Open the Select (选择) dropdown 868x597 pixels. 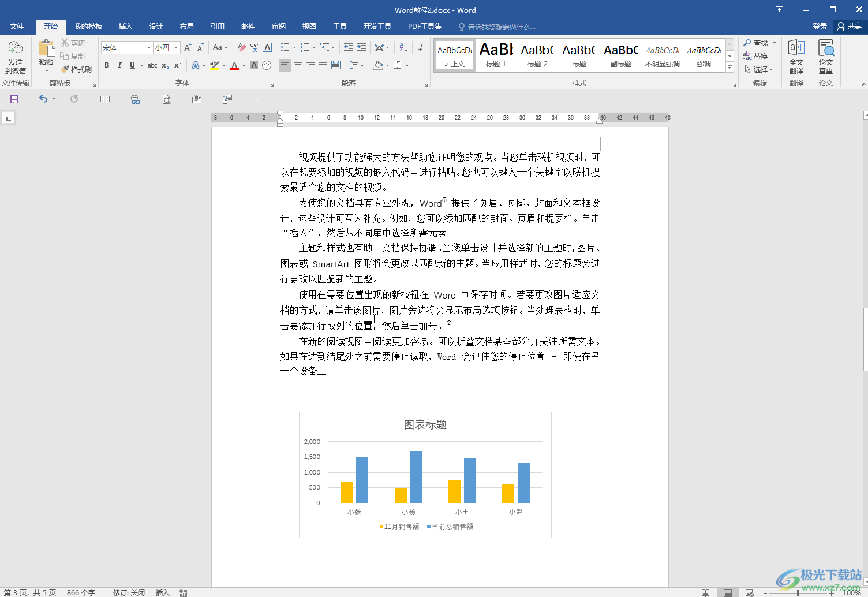coord(759,69)
